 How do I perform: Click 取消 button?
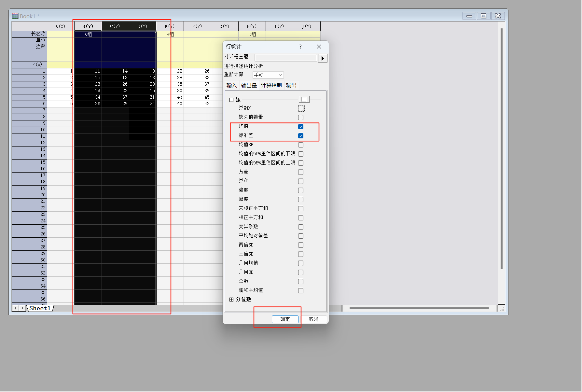pyautogui.click(x=314, y=319)
